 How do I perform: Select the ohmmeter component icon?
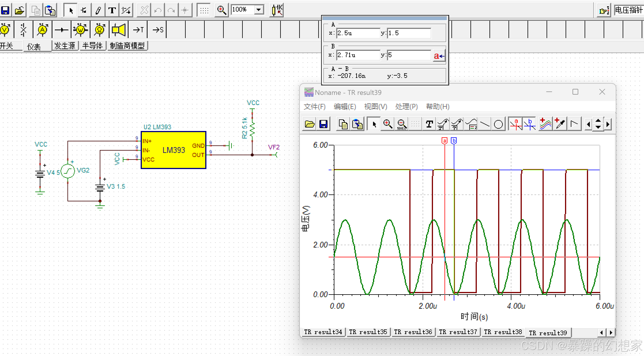[99, 30]
